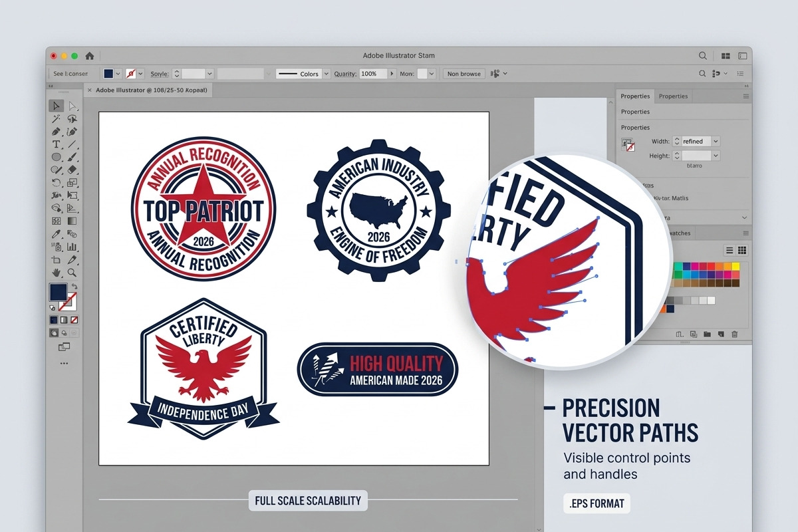Select the Scale tool
Image resolution: width=798 pixels, height=532 pixels.
point(72,183)
